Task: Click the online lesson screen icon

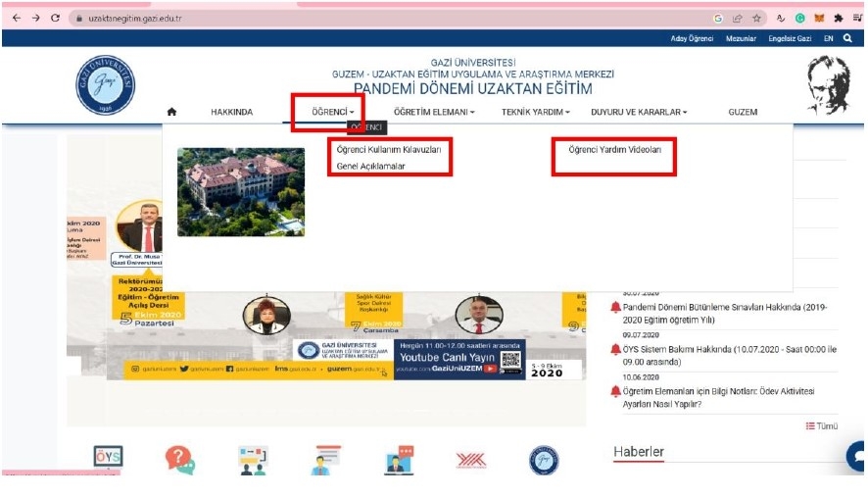Action: pos(399,460)
